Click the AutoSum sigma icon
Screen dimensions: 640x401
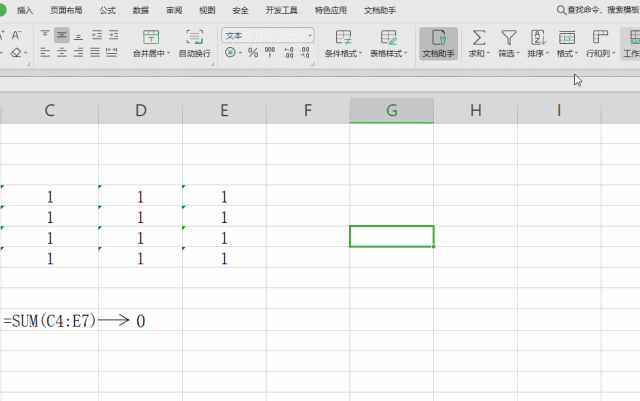coord(479,38)
